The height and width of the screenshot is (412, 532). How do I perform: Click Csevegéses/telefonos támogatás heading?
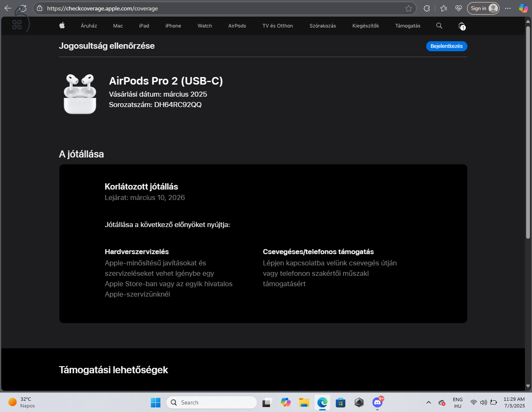318,252
